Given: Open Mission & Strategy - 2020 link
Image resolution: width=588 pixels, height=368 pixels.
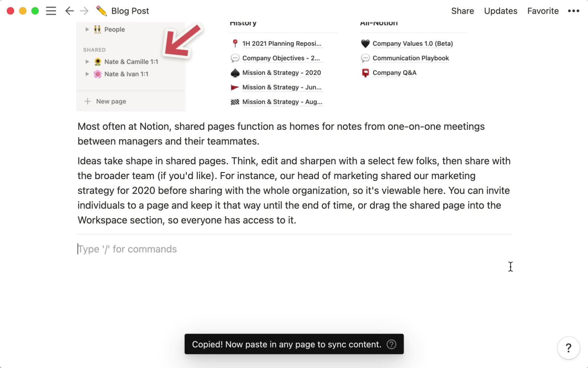Looking at the screenshot, I should [x=281, y=73].
